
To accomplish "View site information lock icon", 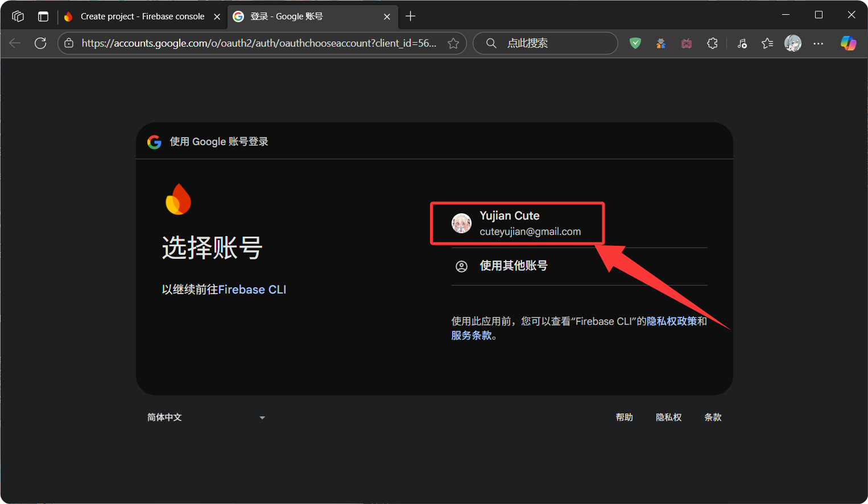I will click(x=69, y=43).
